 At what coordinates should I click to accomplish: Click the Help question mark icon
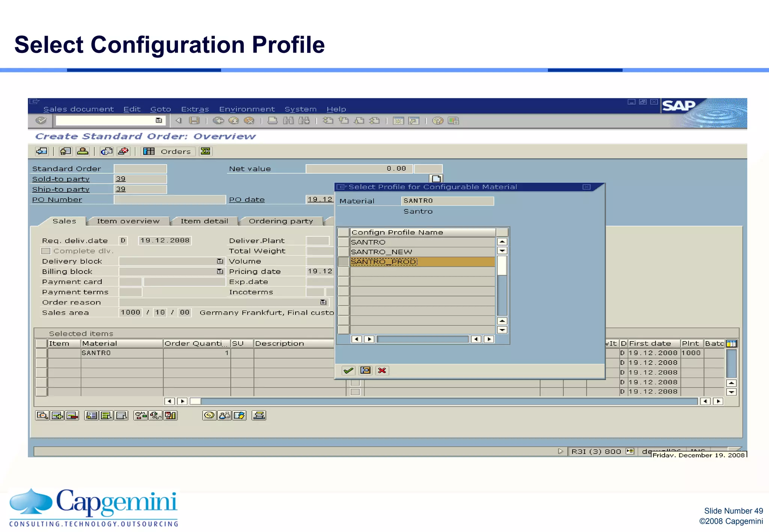[x=437, y=120]
